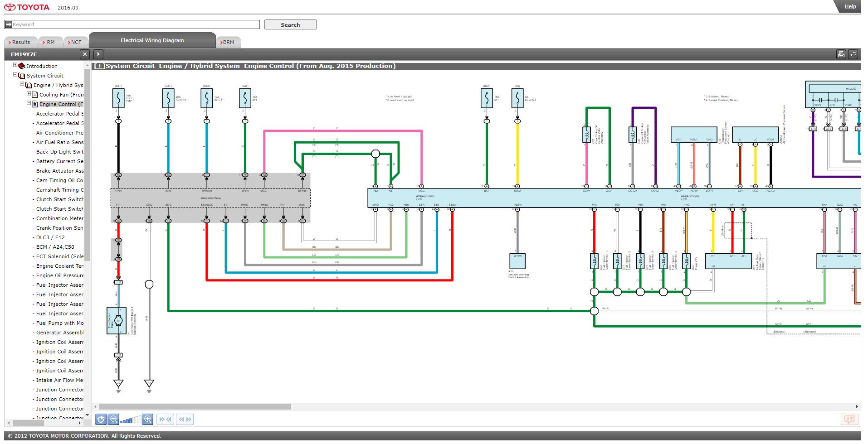Print the wiring diagram
Screen dimensions: 868x444
pyautogui.click(x=841, y=54)
